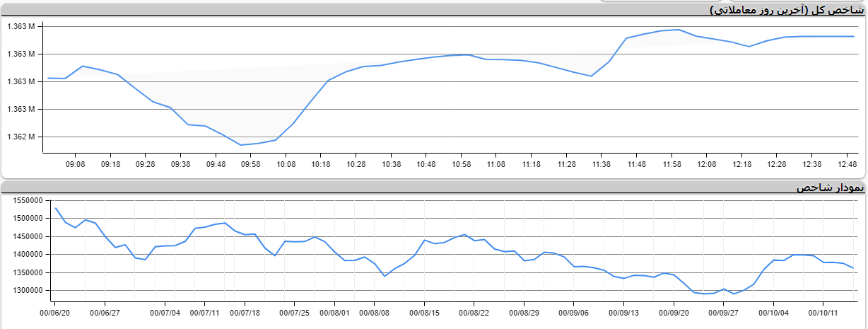
Task: Click the 09:08 time axis label
Action: pyautogui.click(x=75, y=164)
